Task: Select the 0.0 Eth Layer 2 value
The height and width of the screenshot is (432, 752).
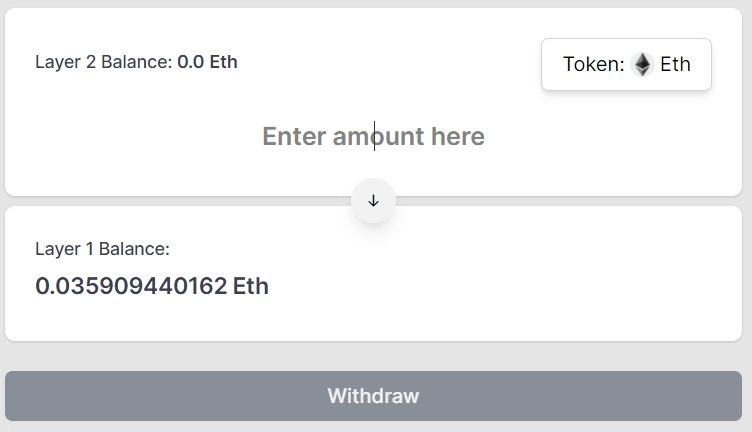Action: [207, 62]
